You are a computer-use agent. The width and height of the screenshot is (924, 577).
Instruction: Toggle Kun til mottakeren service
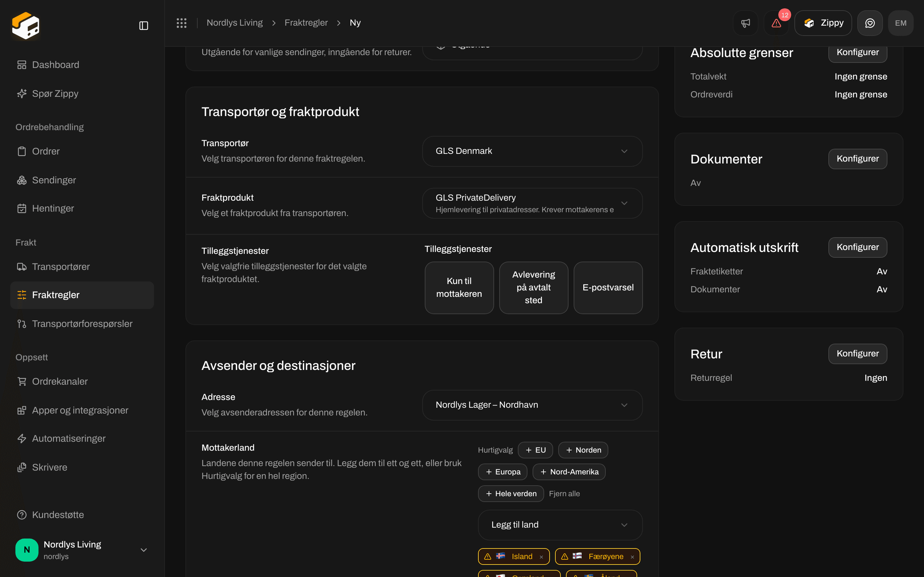click(x=459, y=287)
